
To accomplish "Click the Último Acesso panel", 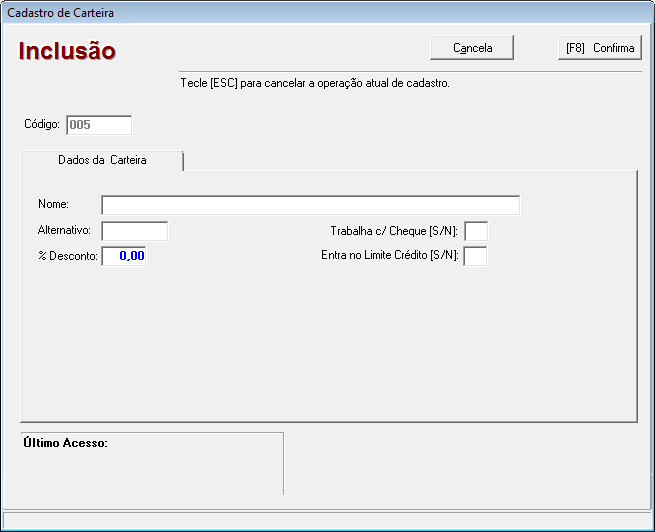I will pyautogui.click(x=152, y=463).
